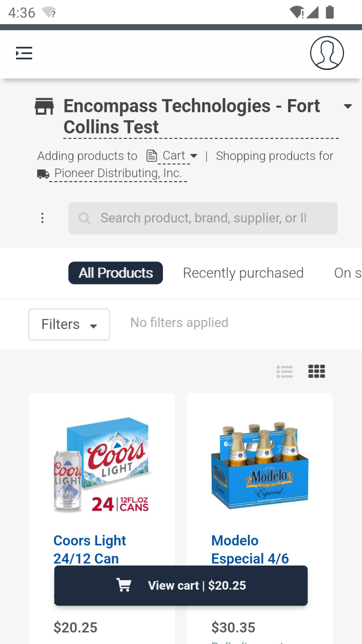Click the magnifier search icon

84,218
